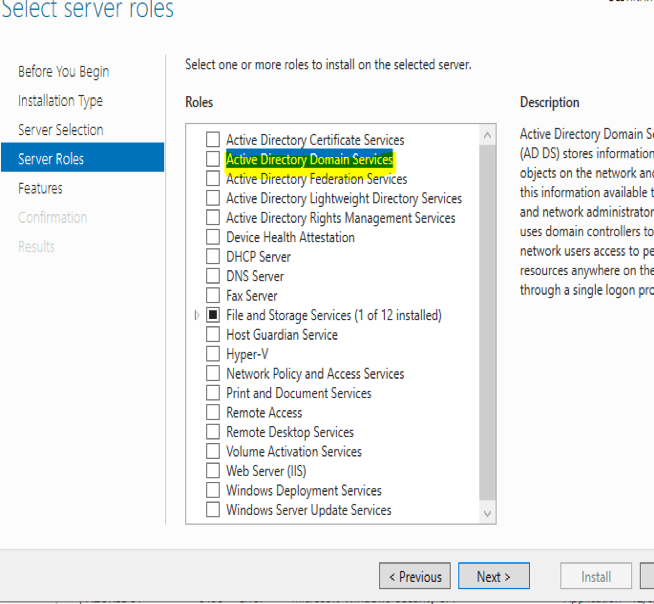Switch to the Server Selection step
The image size is (654, 604).
[61, 129]
